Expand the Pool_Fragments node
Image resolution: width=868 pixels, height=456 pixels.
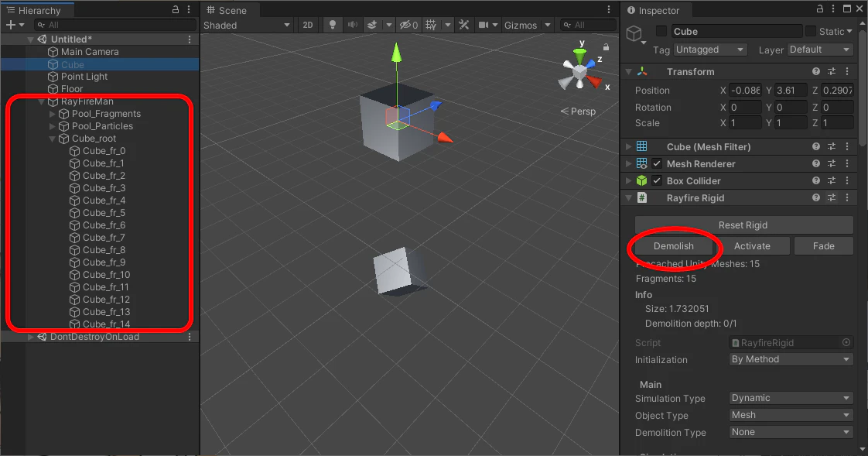coord(52,114)
